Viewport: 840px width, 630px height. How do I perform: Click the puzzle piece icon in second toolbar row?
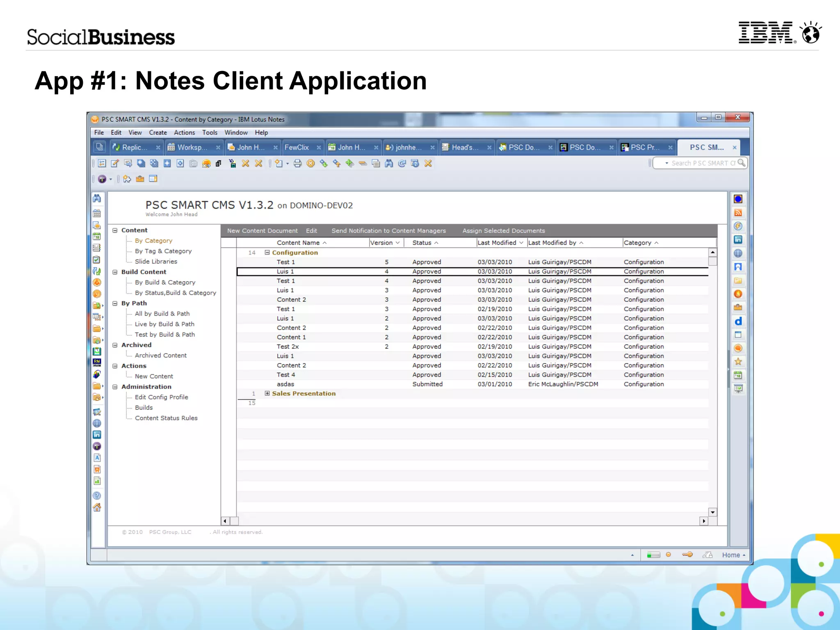click(x=127, y=179)
